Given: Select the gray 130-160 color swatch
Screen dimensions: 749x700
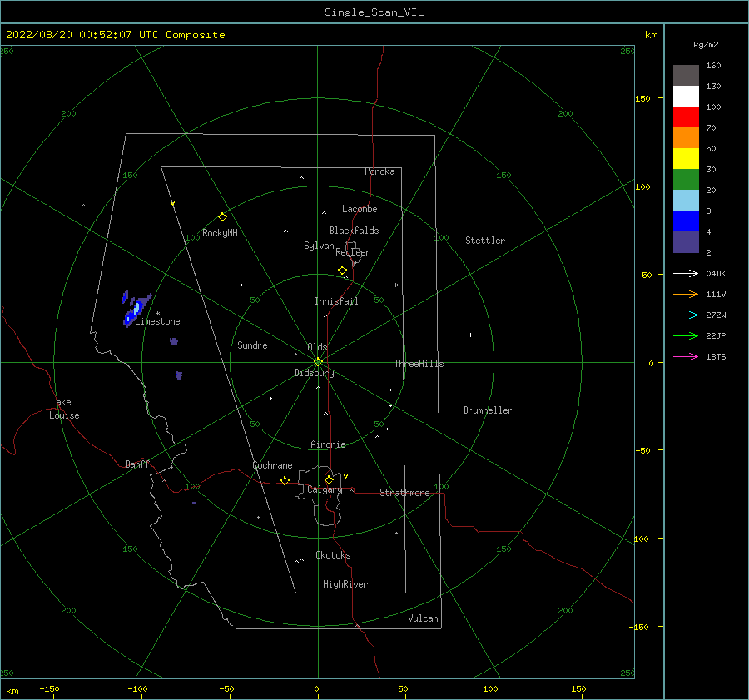Looking at the screenshot, I should [686, 75].
